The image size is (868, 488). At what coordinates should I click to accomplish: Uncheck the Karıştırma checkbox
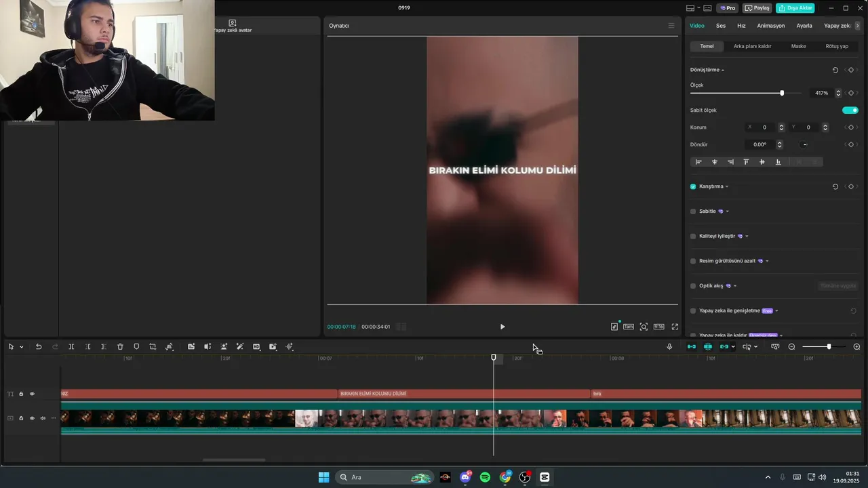click(693, 186)
